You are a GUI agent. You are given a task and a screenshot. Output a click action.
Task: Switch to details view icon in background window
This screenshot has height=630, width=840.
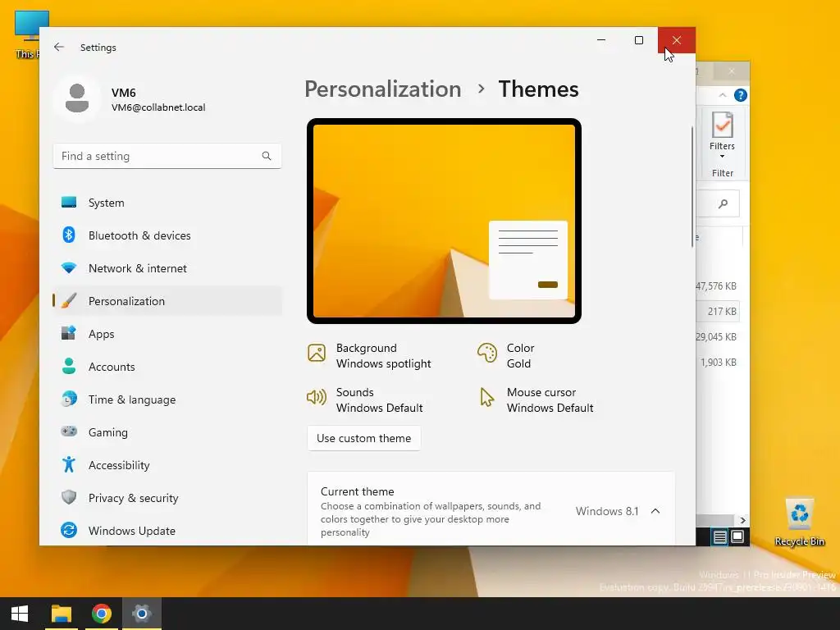tap(720, 536)
